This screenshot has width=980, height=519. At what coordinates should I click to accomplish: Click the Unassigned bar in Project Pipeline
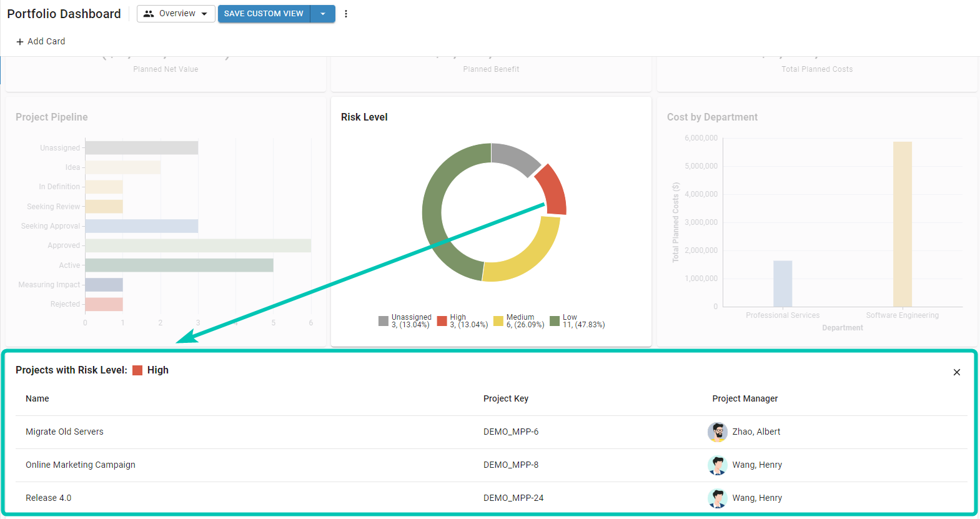(142, 147)
